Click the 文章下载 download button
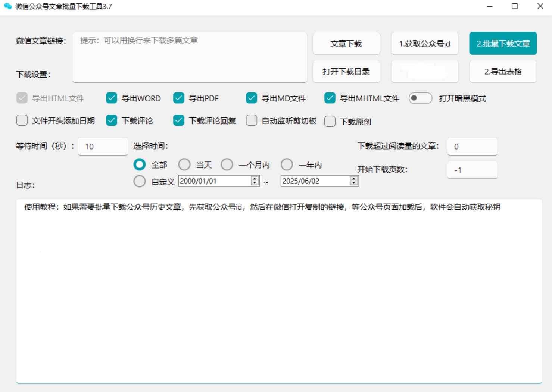 point(346,43)
